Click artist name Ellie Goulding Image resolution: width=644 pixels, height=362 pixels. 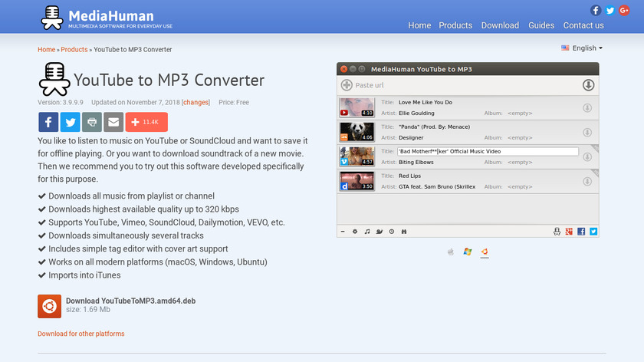[416, 113]
